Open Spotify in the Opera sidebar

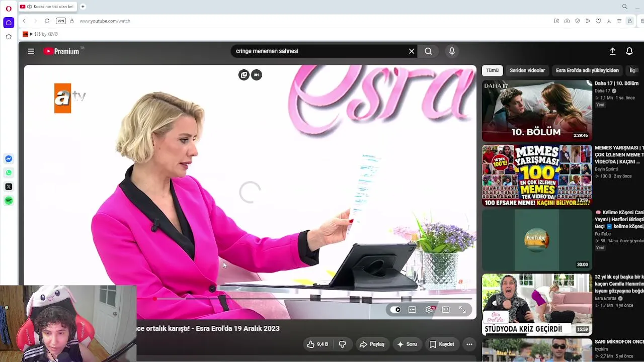9,201
